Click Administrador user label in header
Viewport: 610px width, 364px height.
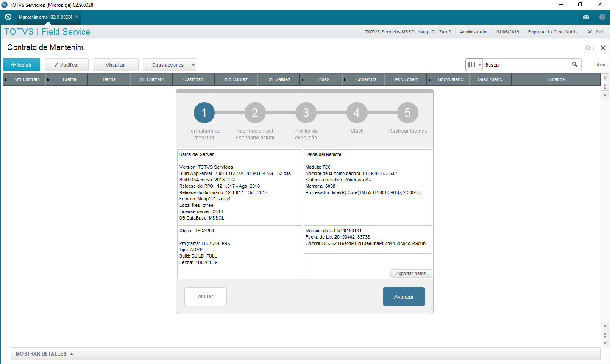point(474,32)
